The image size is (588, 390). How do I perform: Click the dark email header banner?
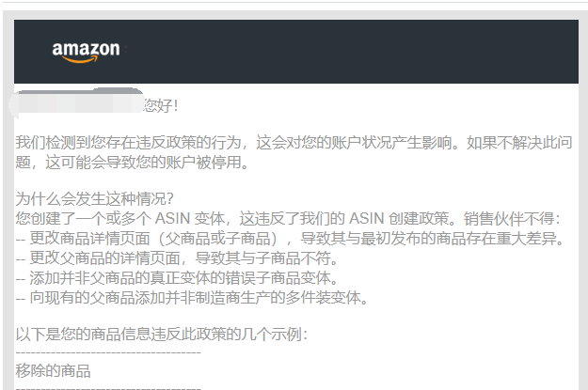click(296, 52)
